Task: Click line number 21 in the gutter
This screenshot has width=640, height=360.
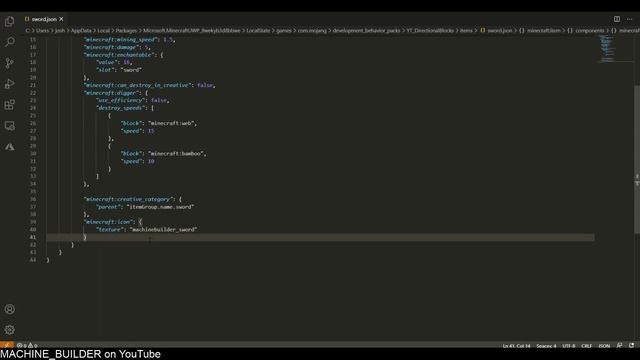Action: click(x=33, y=85)
